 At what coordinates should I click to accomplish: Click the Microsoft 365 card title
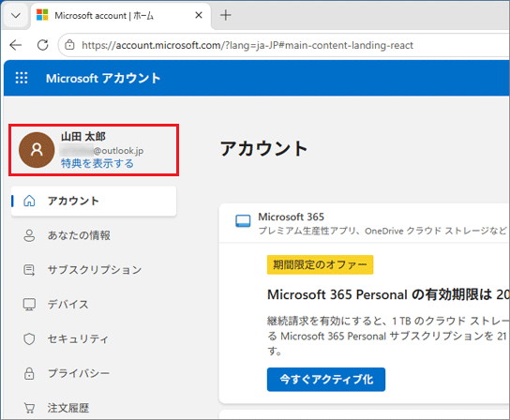click(292, 217)
